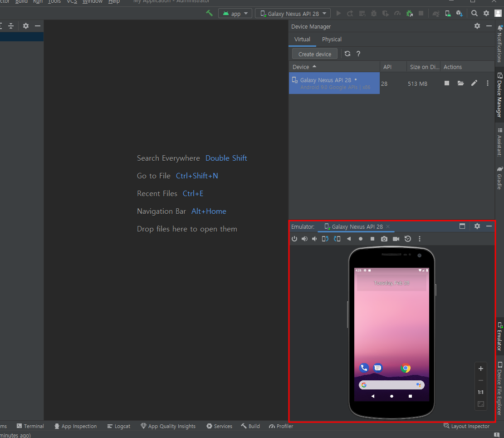Image resolution: width=504 pixels, height=438 pixels.
Task: Click the user account avatar icon
Action: click(498, 13)
